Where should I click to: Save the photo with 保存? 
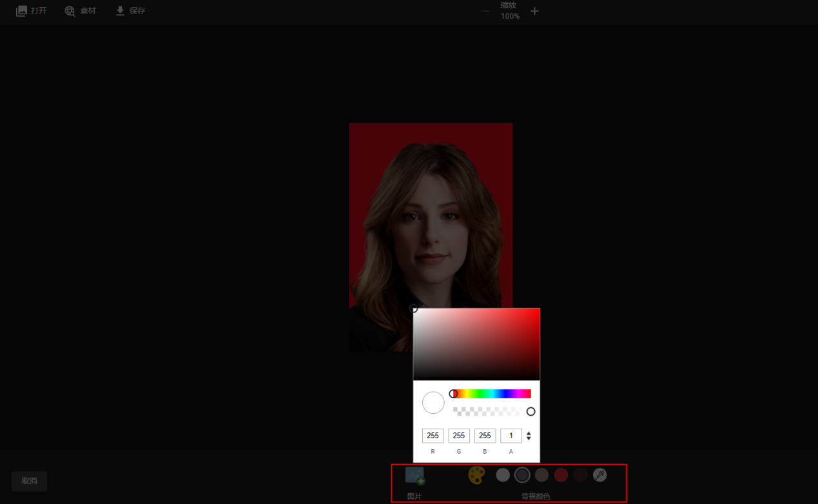coord(130,11)
